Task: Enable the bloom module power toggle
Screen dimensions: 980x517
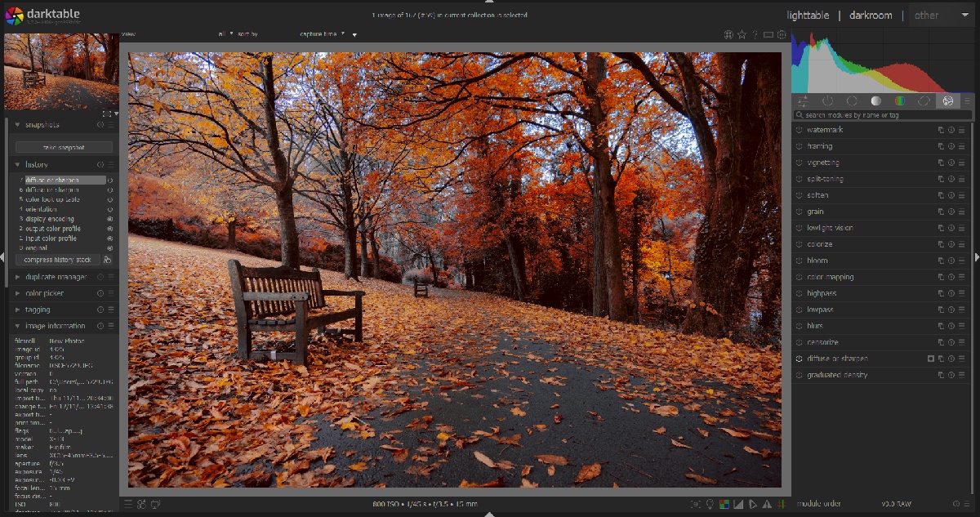Action: click(x=800, y=261)
